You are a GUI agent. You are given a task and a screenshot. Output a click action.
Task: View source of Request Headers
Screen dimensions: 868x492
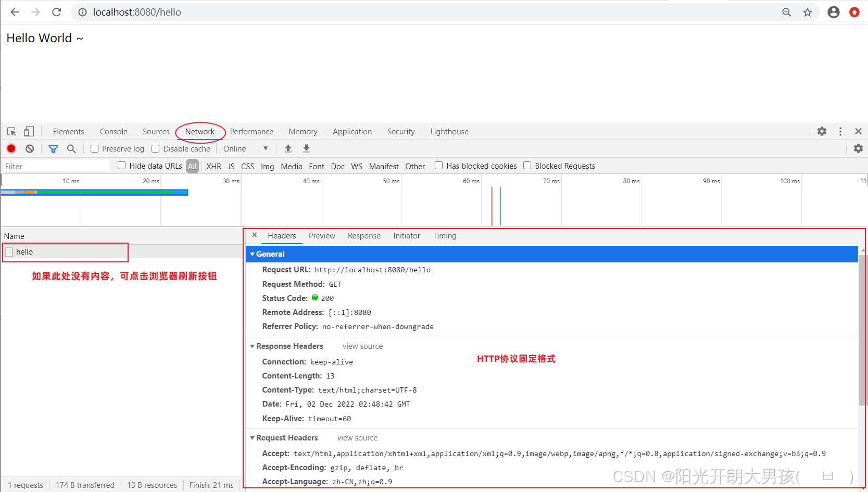[357, 438]
